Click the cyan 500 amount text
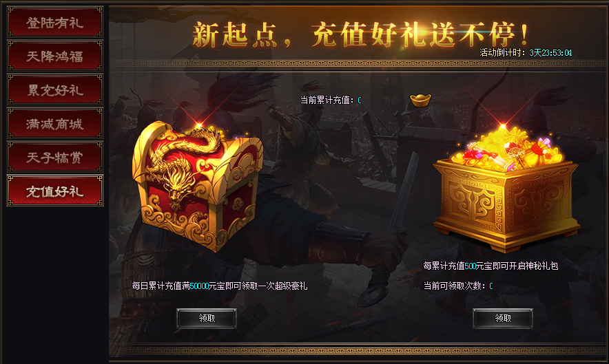Image resolution: width=609 pixels, height=364 pixels. coord(471,266)
